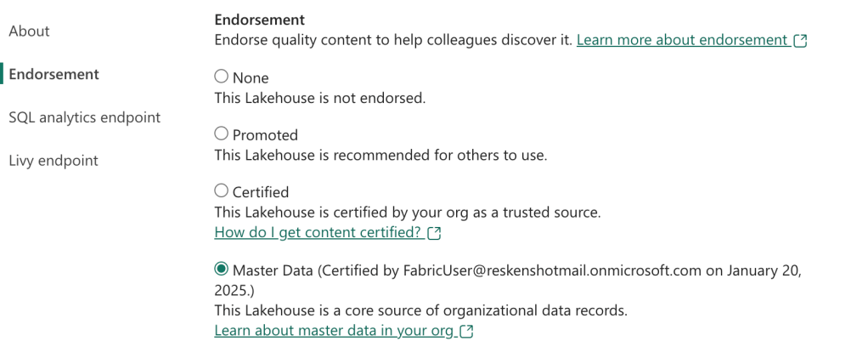Click the None option label text
This screenshot has height=358, width=868.
point(251,77)
